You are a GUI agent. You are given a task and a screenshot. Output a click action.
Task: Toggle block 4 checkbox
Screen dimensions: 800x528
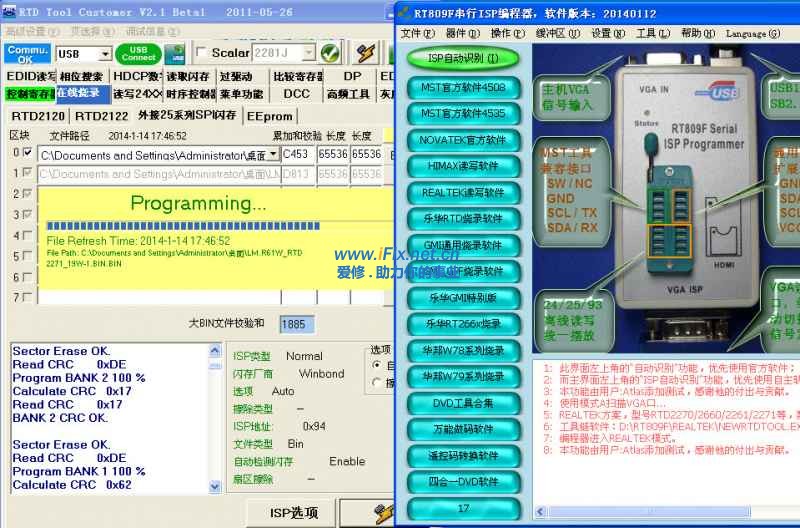tap(28, 235)
